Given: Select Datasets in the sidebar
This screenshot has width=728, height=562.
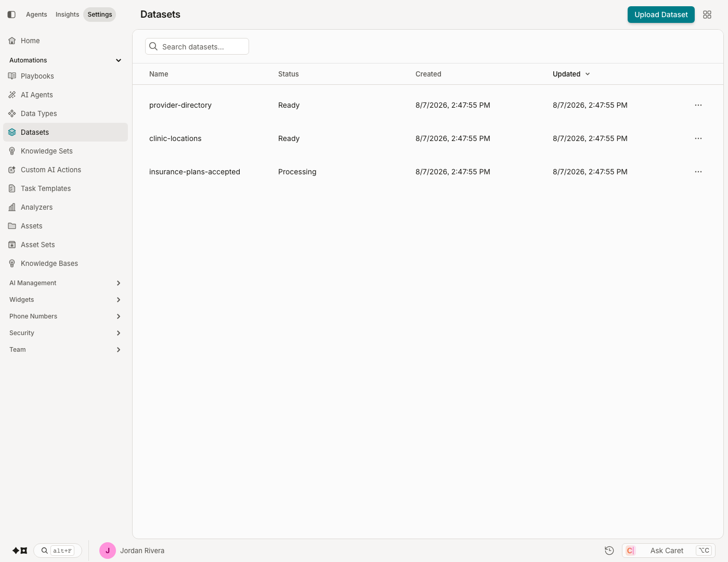Looking at the screenshot, I should click(66, 132).
